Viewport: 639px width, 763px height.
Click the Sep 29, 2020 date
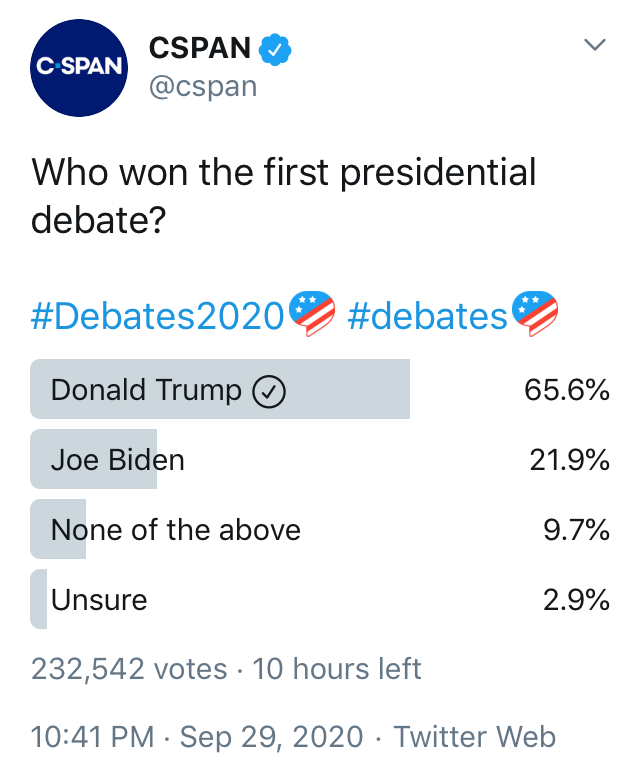click(x=271, y=738)
